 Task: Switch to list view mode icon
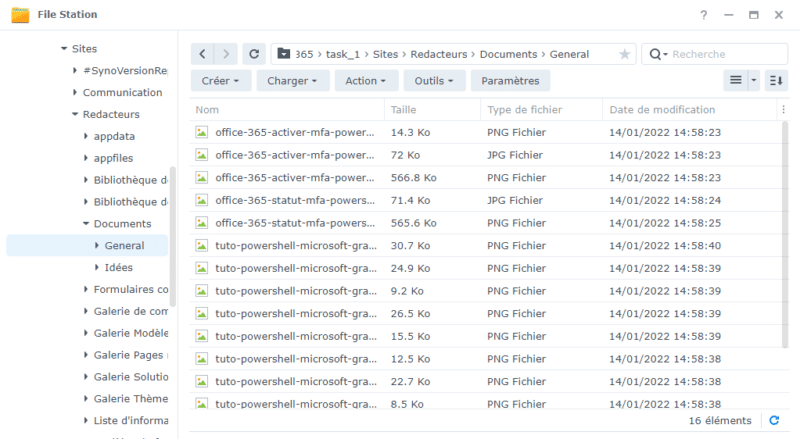pos(735,81)
